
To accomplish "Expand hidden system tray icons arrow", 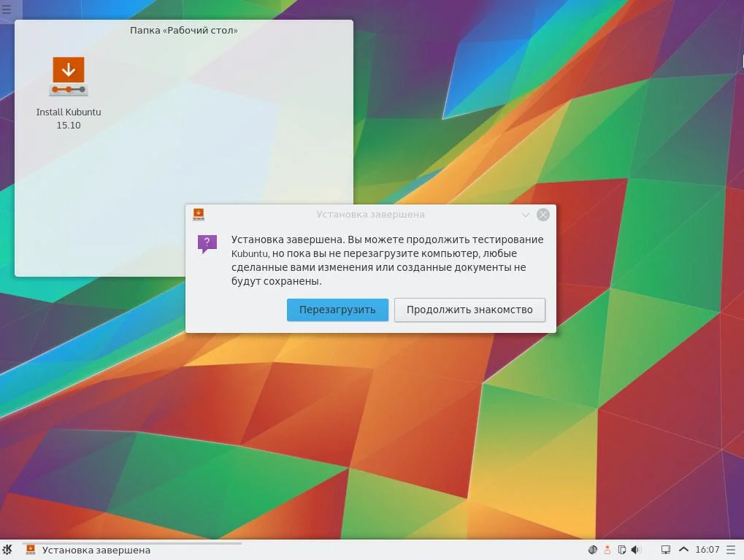I will click(683, 550).
